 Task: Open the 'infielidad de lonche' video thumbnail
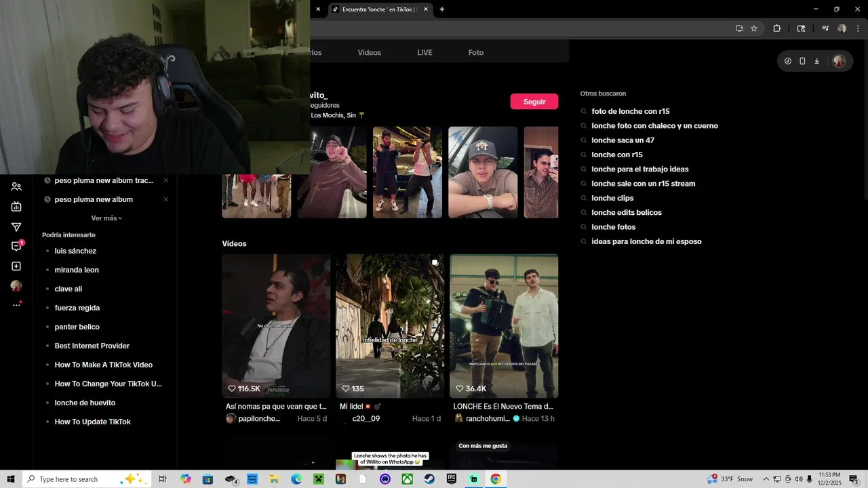pyautogui.click(x=390, y=326)
